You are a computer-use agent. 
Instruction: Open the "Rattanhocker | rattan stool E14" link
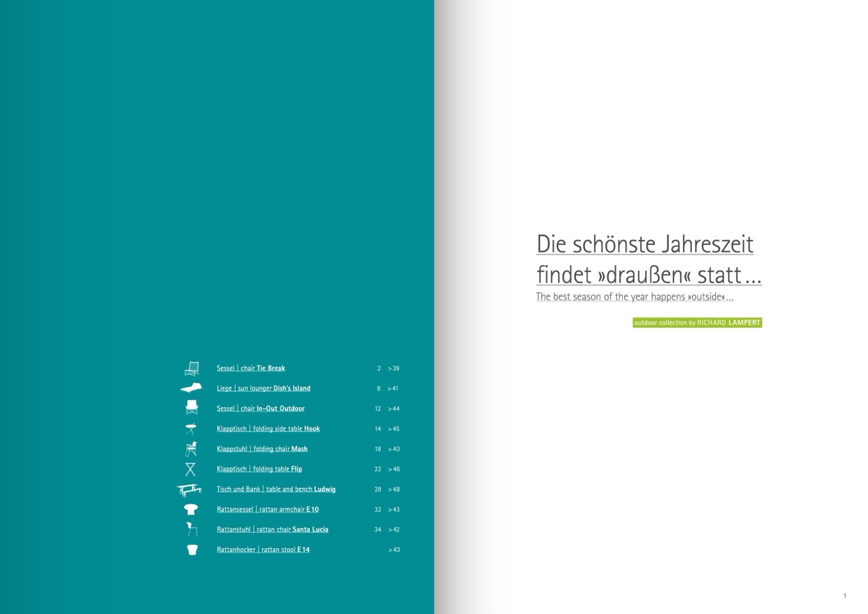(262, 550)
